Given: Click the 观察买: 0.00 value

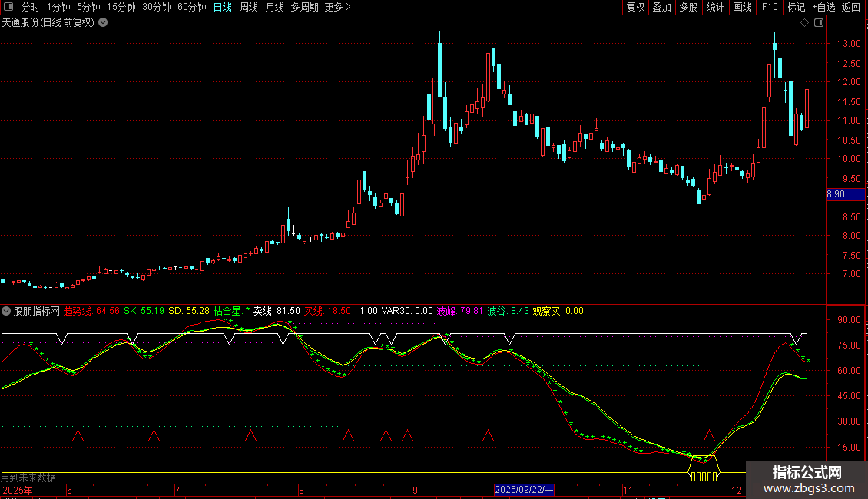Looking at the screenshot, I should coord(558,311).
